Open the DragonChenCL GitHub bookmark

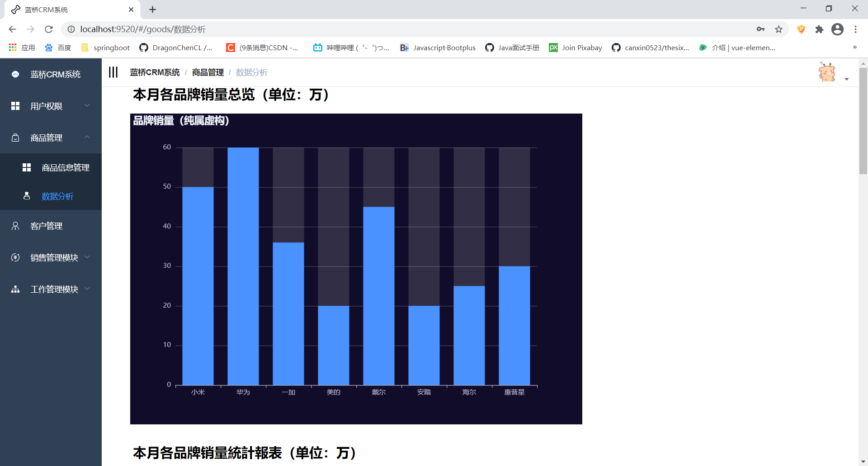point(176,48)
